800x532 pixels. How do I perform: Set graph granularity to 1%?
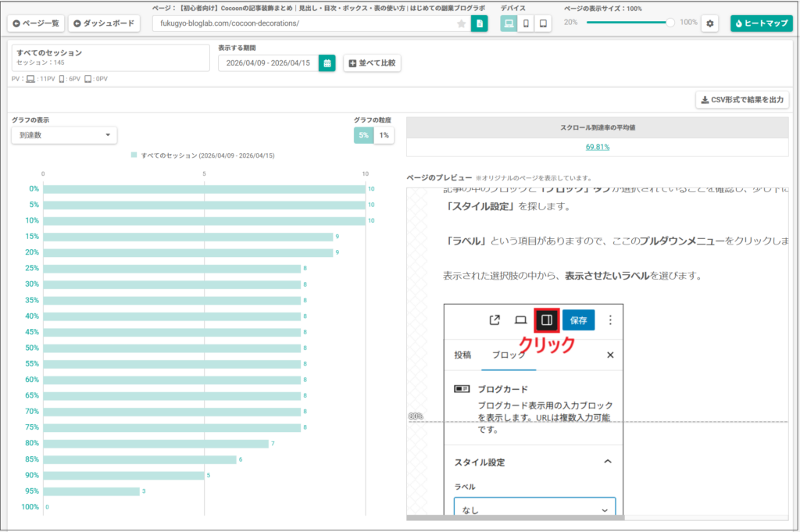click(x=383, y=135)
